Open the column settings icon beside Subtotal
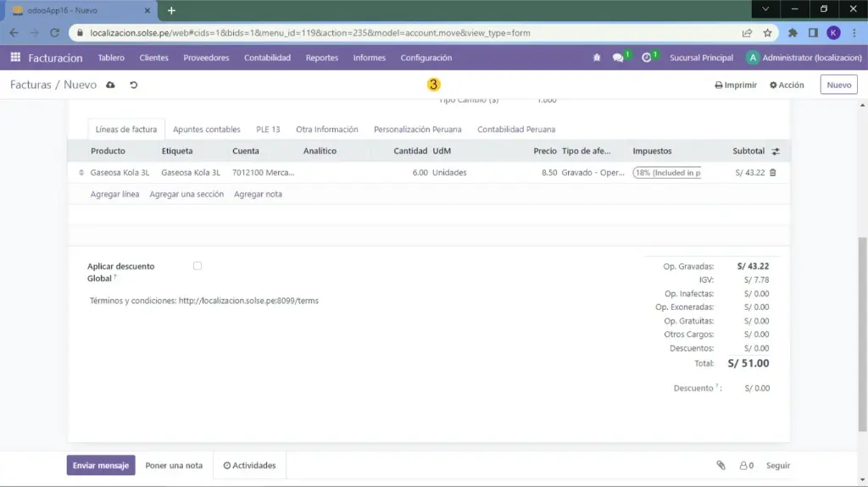This screenshot has width=868, height=487. pyautogui.click(x=775, y=151)
